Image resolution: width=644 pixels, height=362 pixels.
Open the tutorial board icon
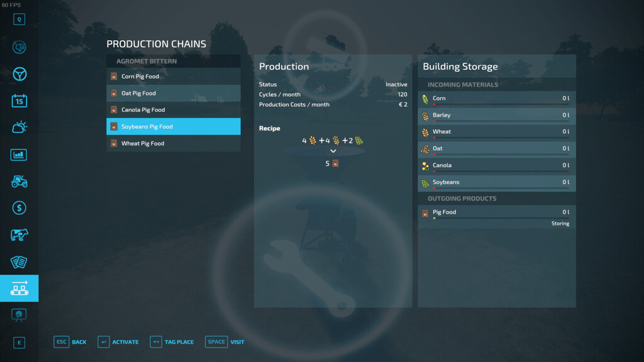pyautogui.click(x=19, y=315)
